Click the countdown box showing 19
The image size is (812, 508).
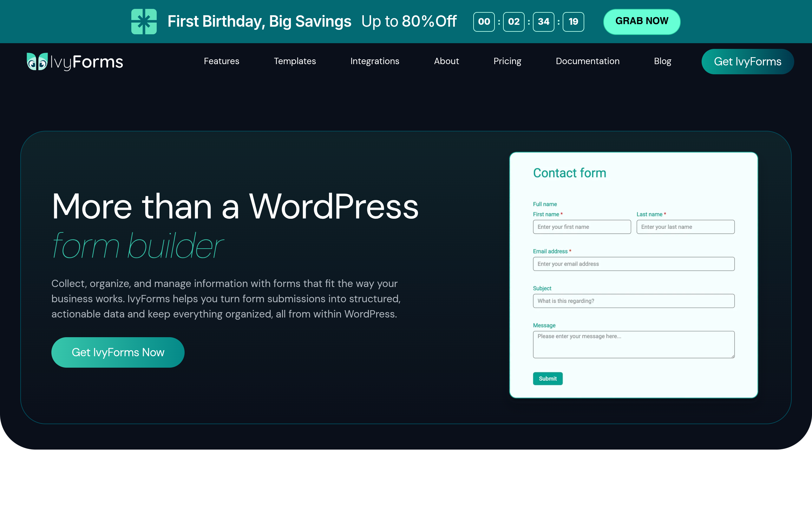click(x=573, y=22)
